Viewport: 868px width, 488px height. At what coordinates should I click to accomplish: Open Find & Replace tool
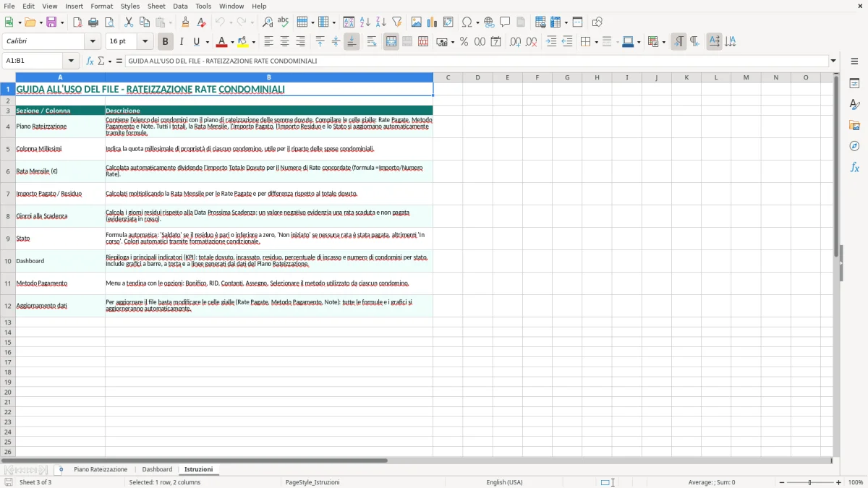268,22
